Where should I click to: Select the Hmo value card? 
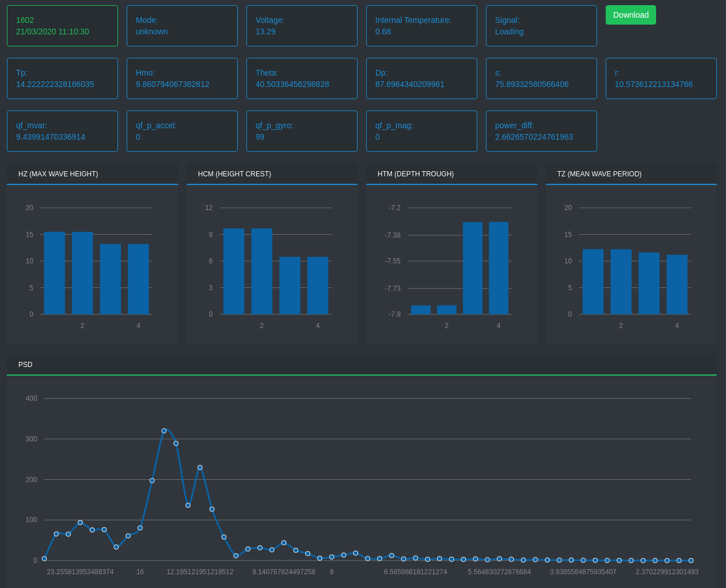tap(182, 78)
